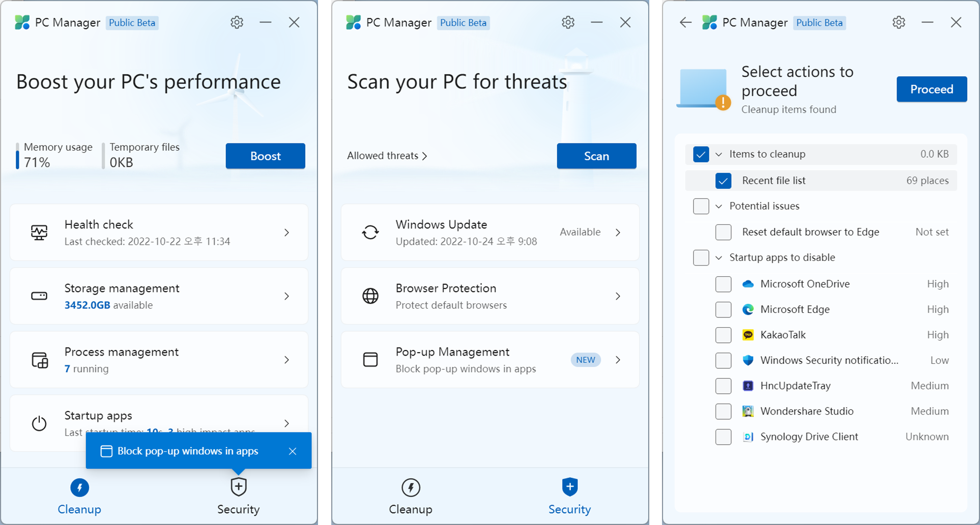Collapse the Items to cleanup section

(x=719, y=154)
